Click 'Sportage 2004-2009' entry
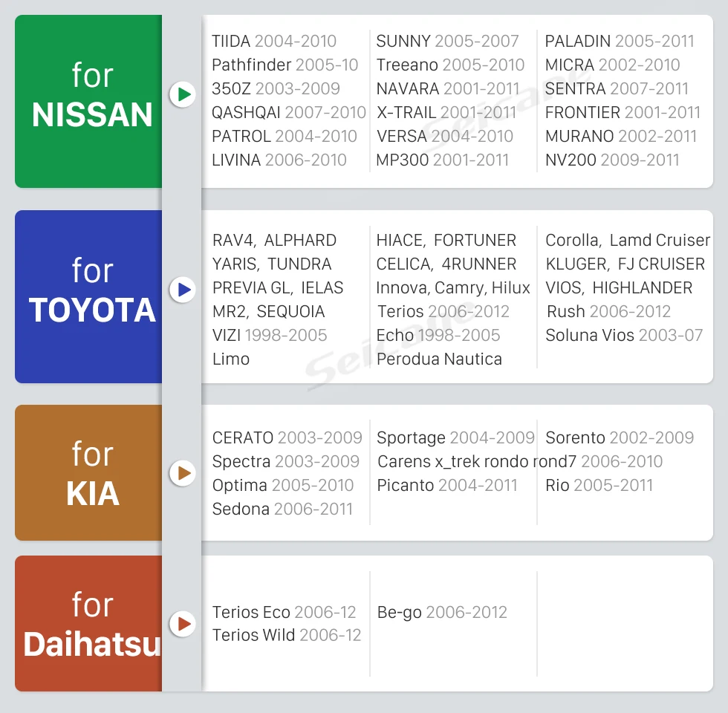 (x=455, y=437)
